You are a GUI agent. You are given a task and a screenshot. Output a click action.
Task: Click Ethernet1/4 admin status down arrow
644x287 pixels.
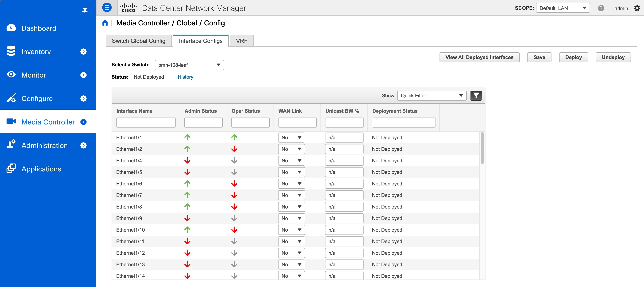(x=187, y=160)
